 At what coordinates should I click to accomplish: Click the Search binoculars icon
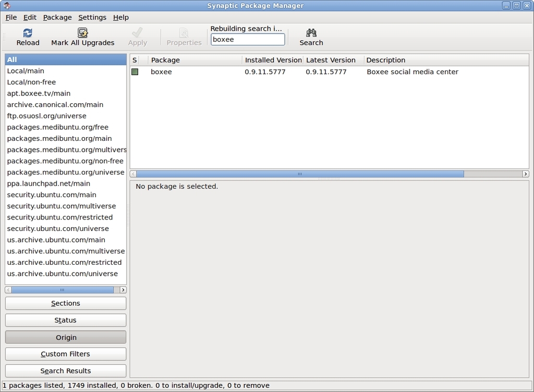pos(311,33)
